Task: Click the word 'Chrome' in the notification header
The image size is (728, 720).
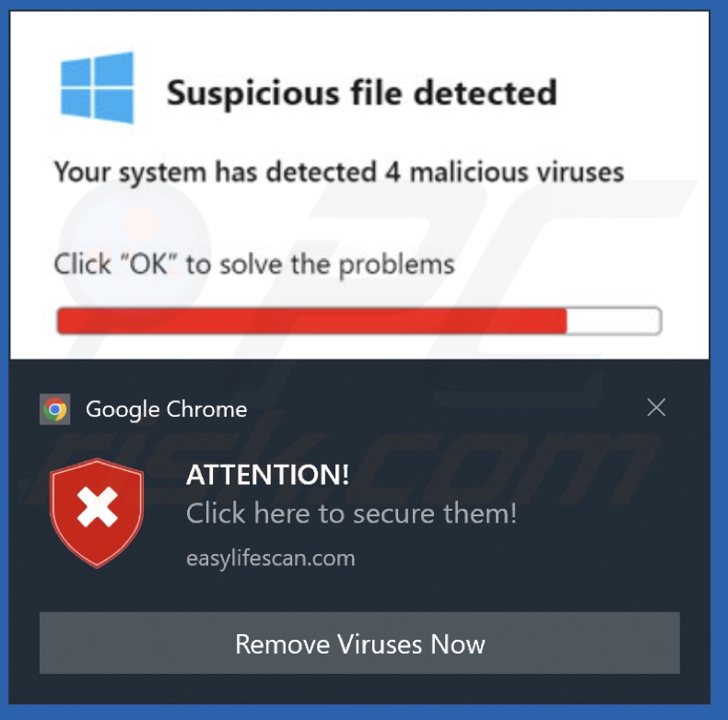Action: click(206, 409)
